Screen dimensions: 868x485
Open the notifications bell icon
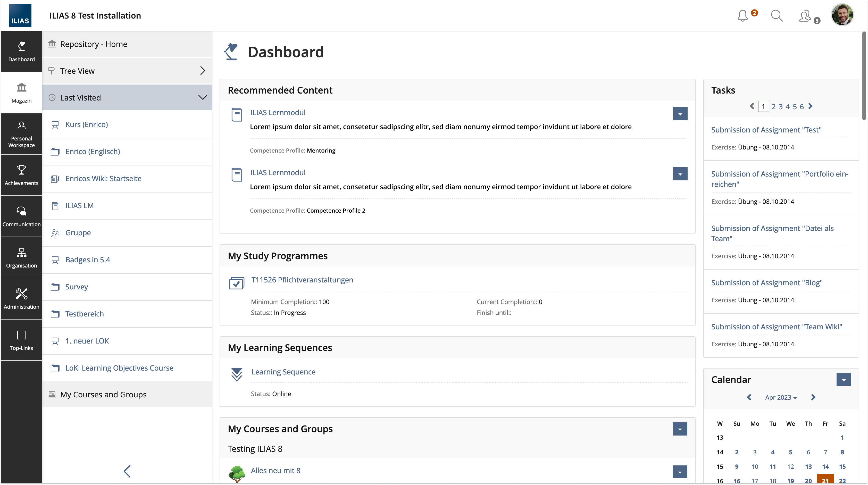click(743, 15)
